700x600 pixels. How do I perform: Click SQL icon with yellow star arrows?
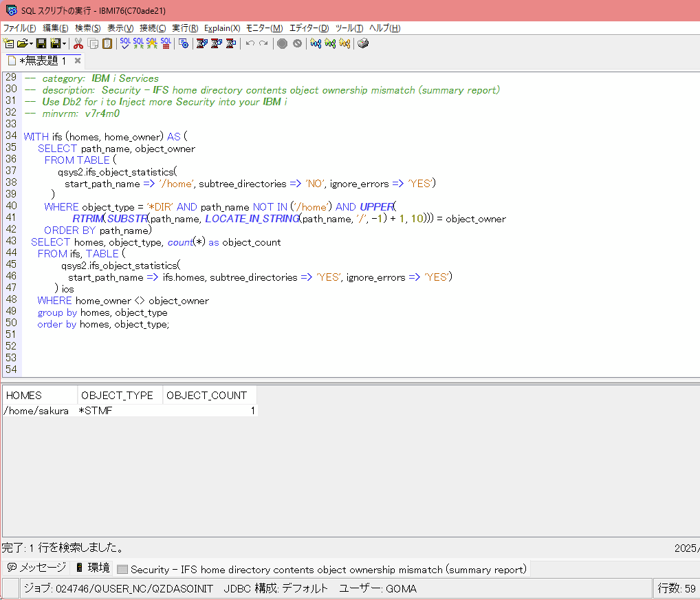[152, 43]
